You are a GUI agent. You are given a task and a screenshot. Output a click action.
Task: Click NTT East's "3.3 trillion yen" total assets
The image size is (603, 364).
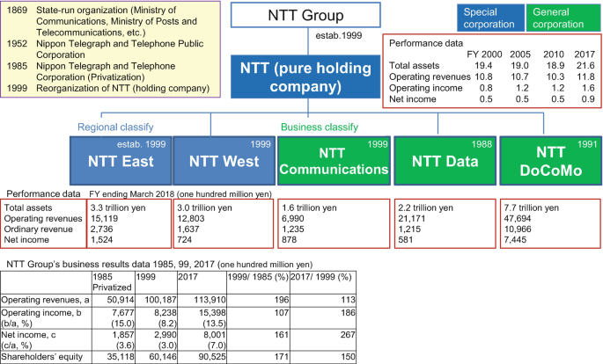click(118, 207)
